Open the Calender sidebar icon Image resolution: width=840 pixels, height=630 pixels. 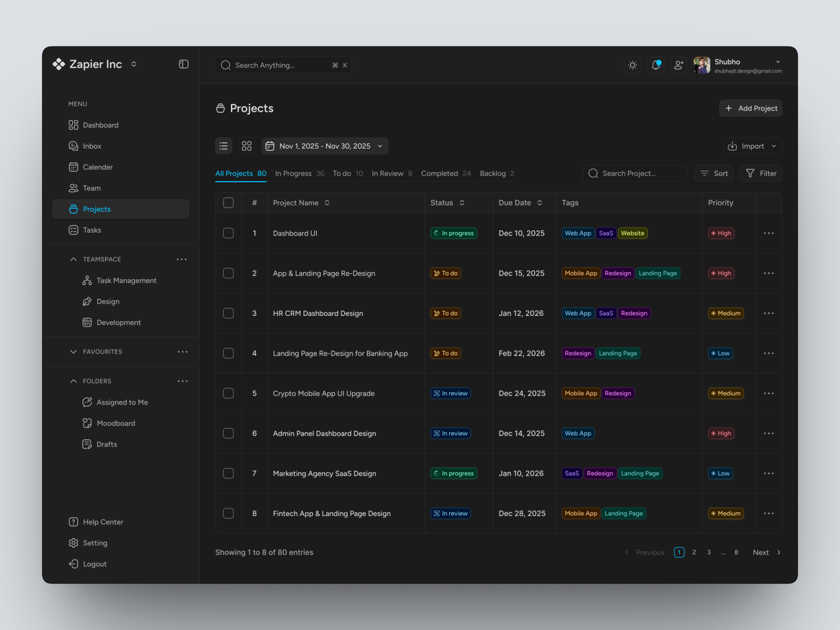pos(73,167)
